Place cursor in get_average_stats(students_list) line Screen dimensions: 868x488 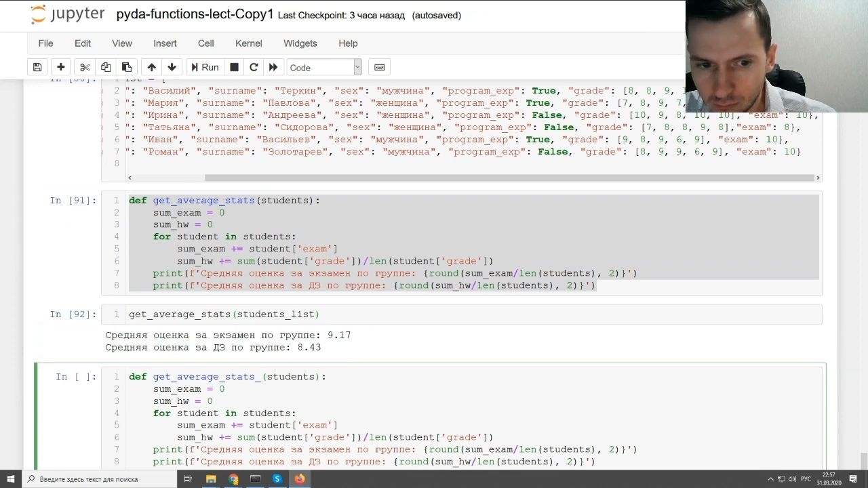pyautogui.click(x=224, y=314)
